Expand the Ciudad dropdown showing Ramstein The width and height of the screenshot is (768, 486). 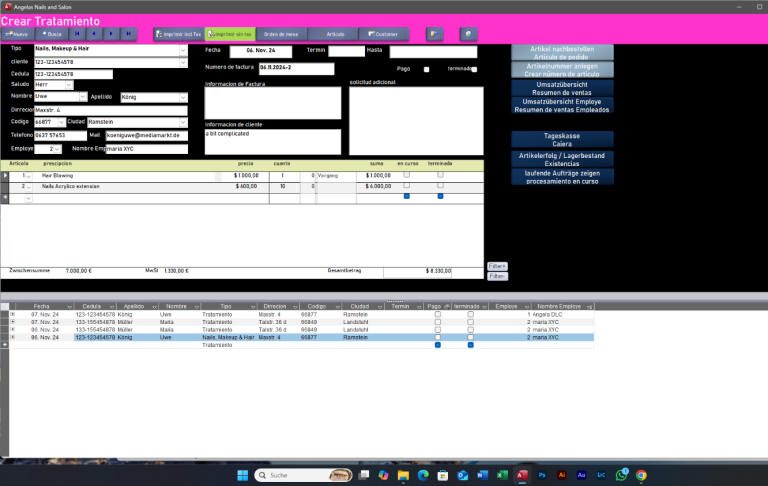[x=183, y=122]
